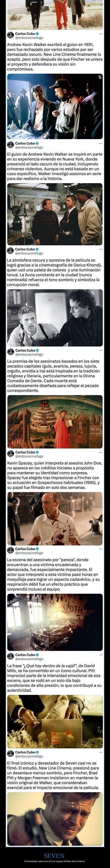
Task: Open the three-dot menu on the "Qué hay dentro de la caja" tweet
Action: point(101,646)
